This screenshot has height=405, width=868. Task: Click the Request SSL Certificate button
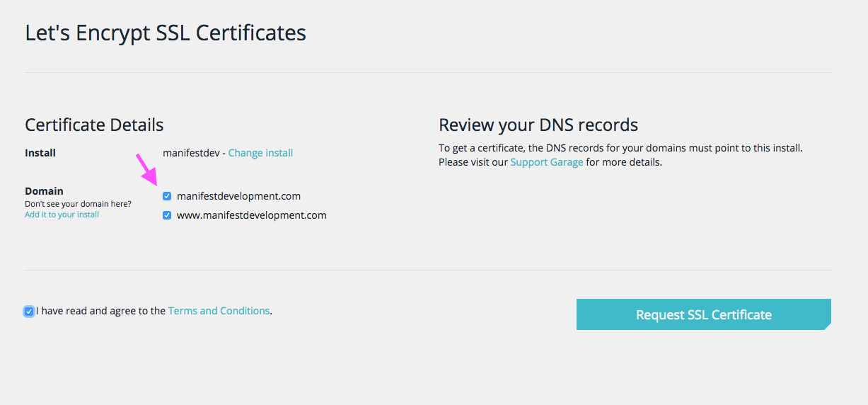(x=703, y=315)
